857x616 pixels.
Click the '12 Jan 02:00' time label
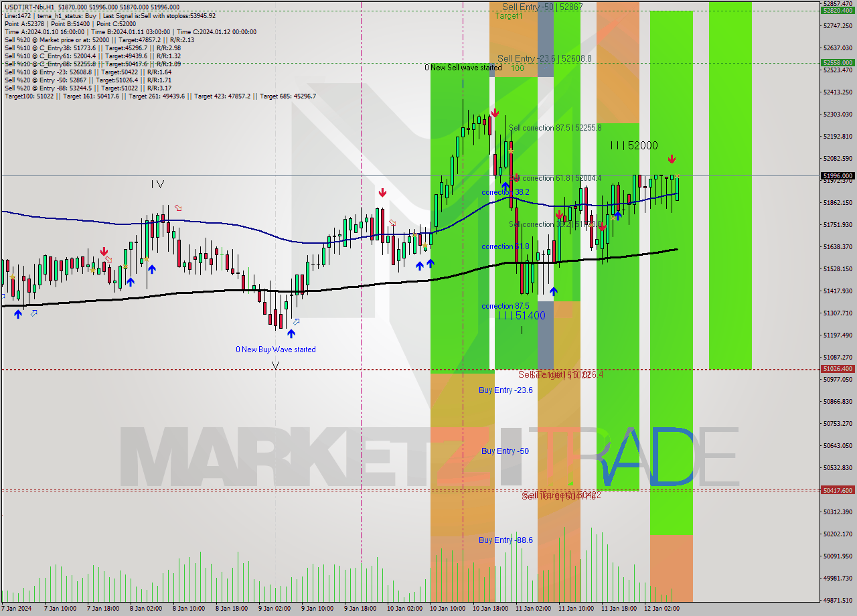(661, 609)
